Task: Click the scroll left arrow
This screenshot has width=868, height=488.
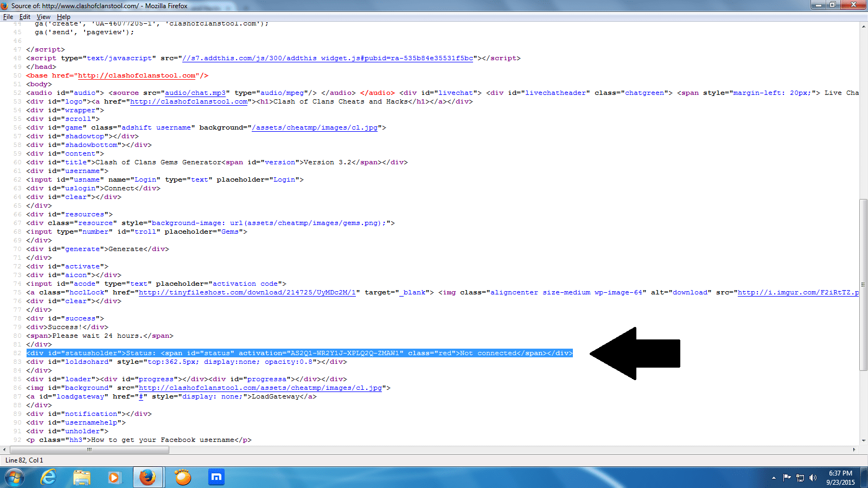Action: tap(4, 450)
